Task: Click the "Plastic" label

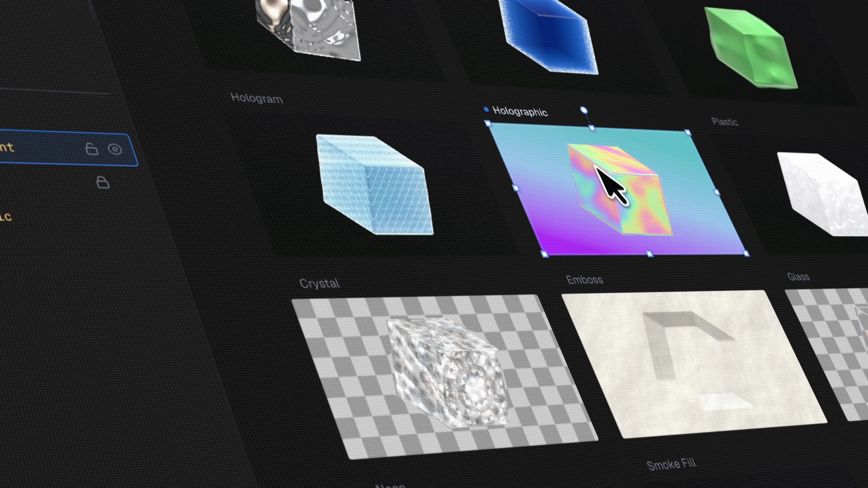Action: click(x=725, y=122)
